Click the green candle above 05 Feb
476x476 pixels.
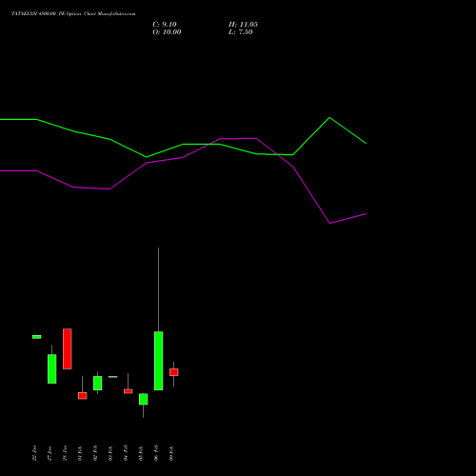144,399
